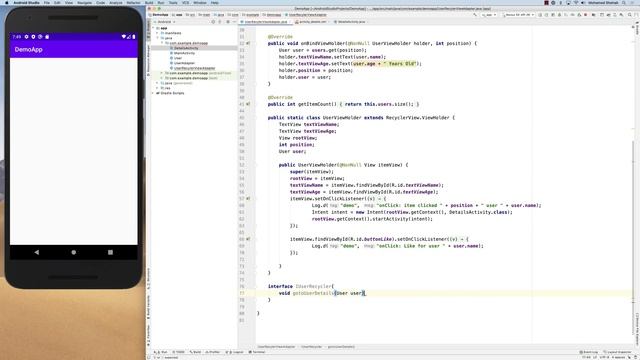Click gotoUserDetails in bottom editor breadcrumb
Image resolution: width=640 pixels, height=360 pixels.
coord(341,347)
